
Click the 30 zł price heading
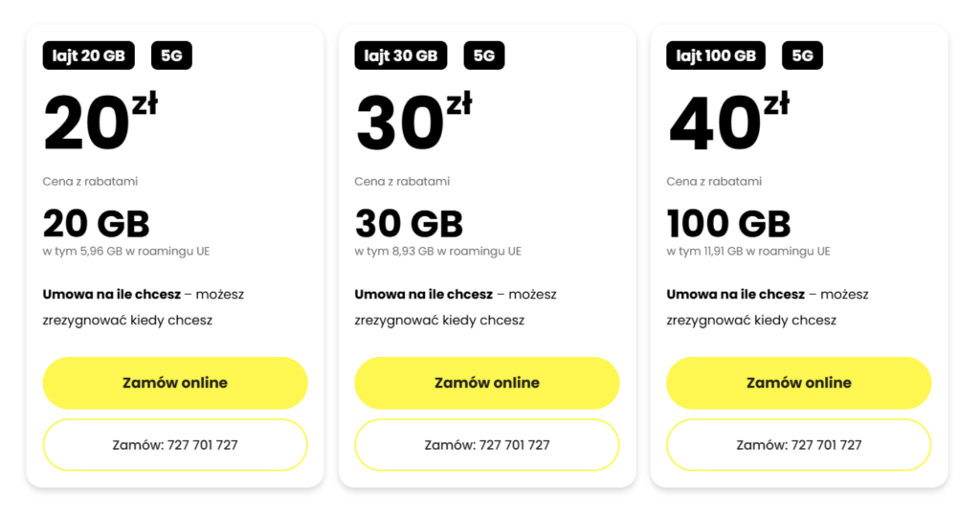(413, 122)
